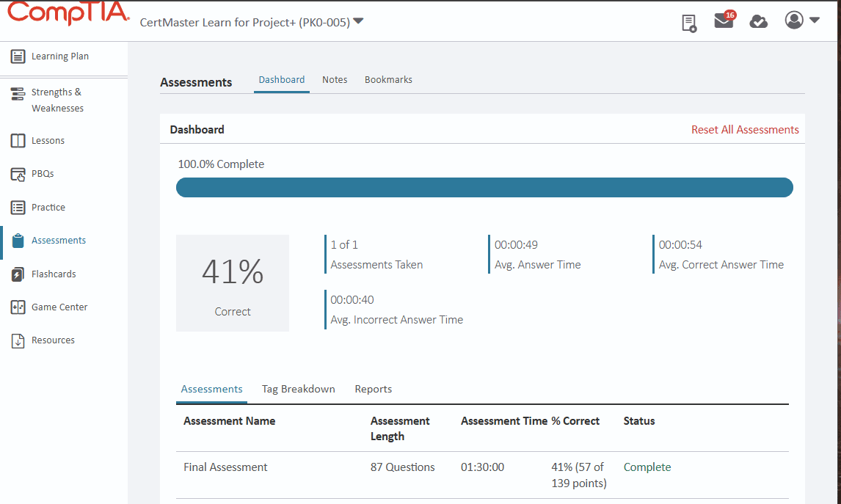Switch to the Notes tab
841x504 pixels.
click(x=335, y=79)
